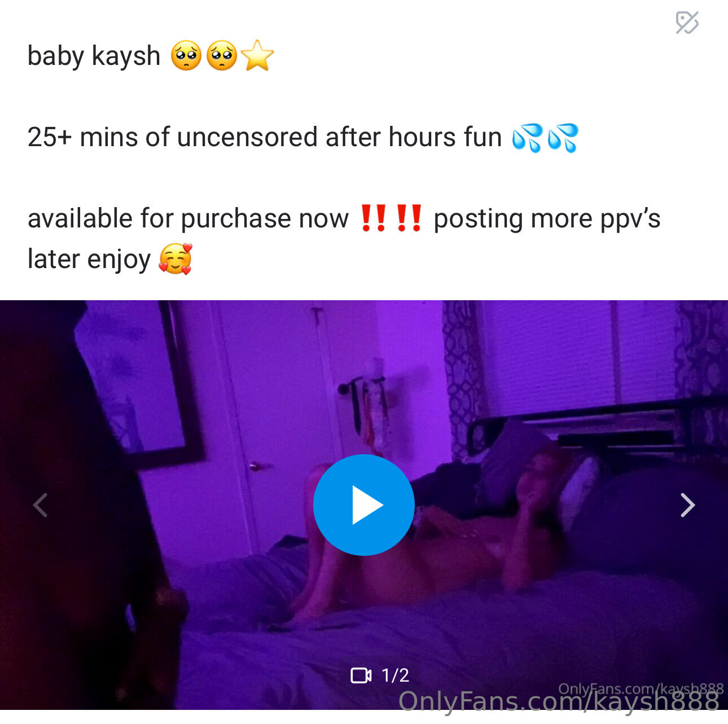
Task: Click the second pleading face emoji
Action: coord(222,56)
